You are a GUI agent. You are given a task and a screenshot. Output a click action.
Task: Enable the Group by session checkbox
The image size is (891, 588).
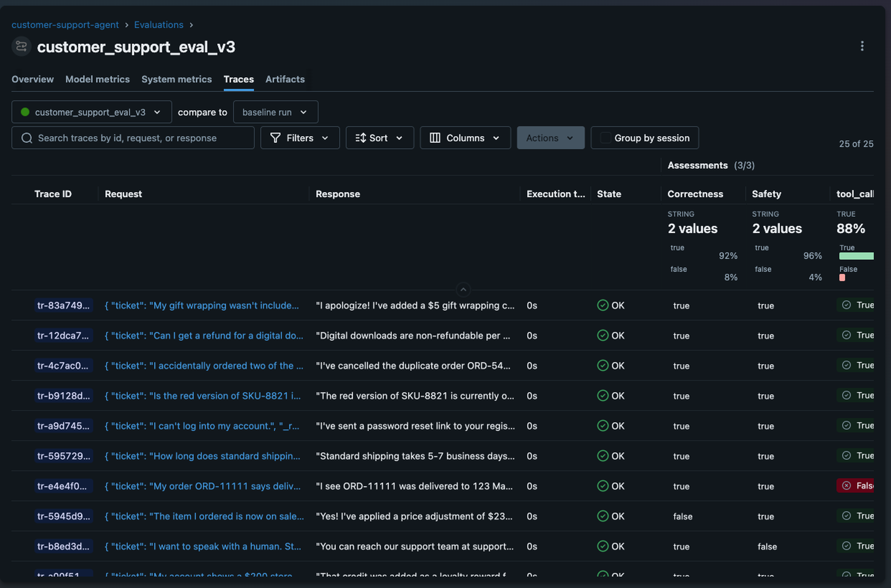pos(605,138)
